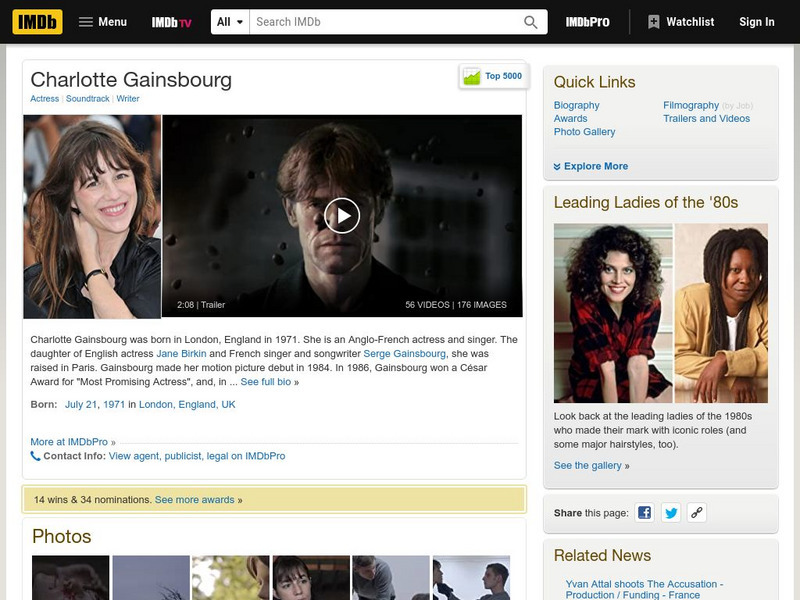Screen dimensions: 800x600
Task: Open the search category All dropdown
Action: (x=230, y=19)
